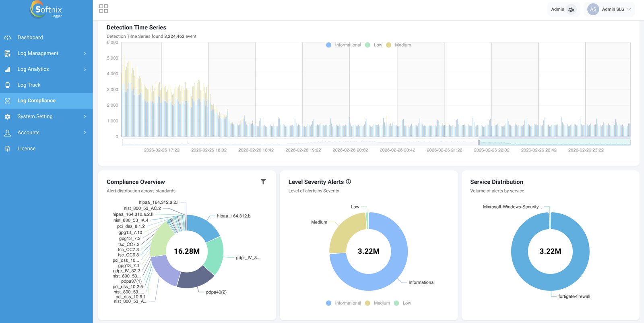The height and width of the screenshot is (323, 644).
Task: Click the Admin users group icon
Action: pos(571,9)
